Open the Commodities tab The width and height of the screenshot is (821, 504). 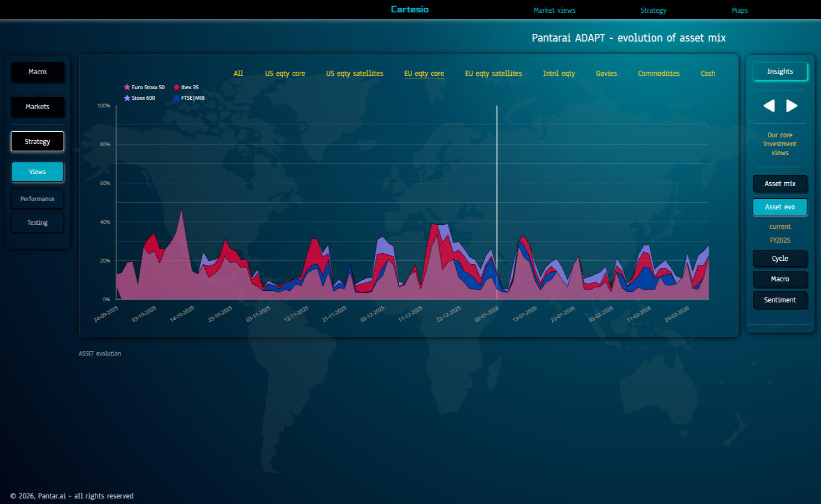coord(659,74)
